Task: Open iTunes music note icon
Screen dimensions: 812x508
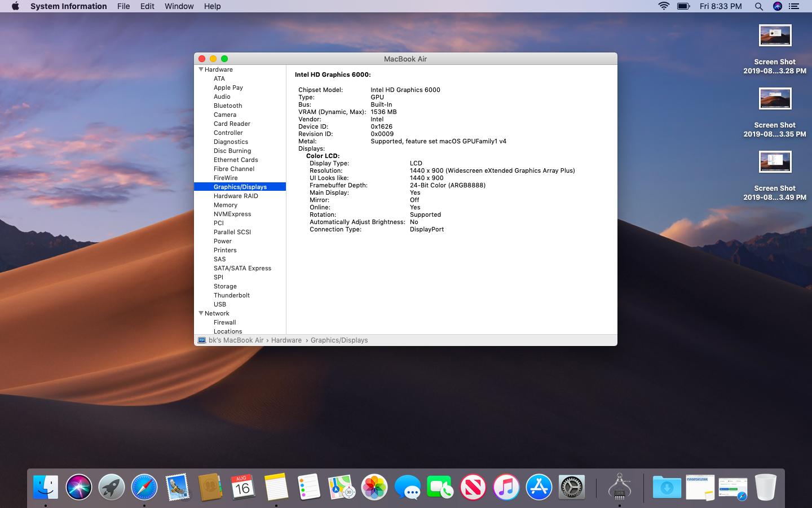Action: 506,487
